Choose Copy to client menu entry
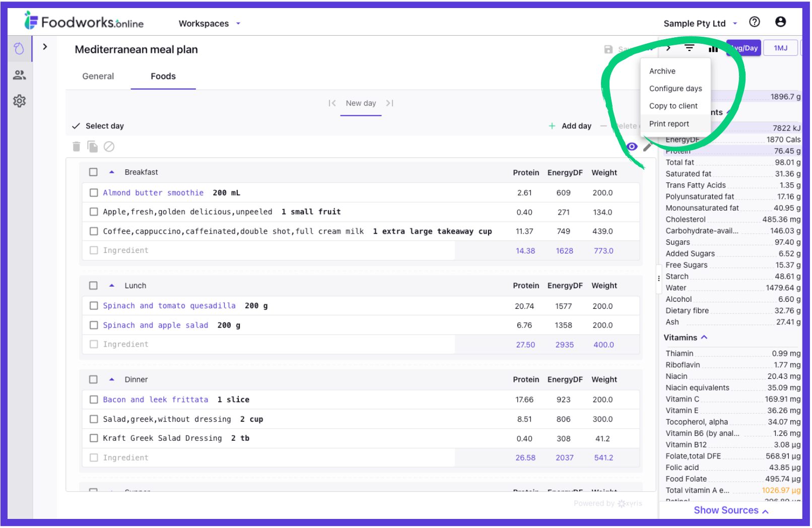 coord(675,106)
